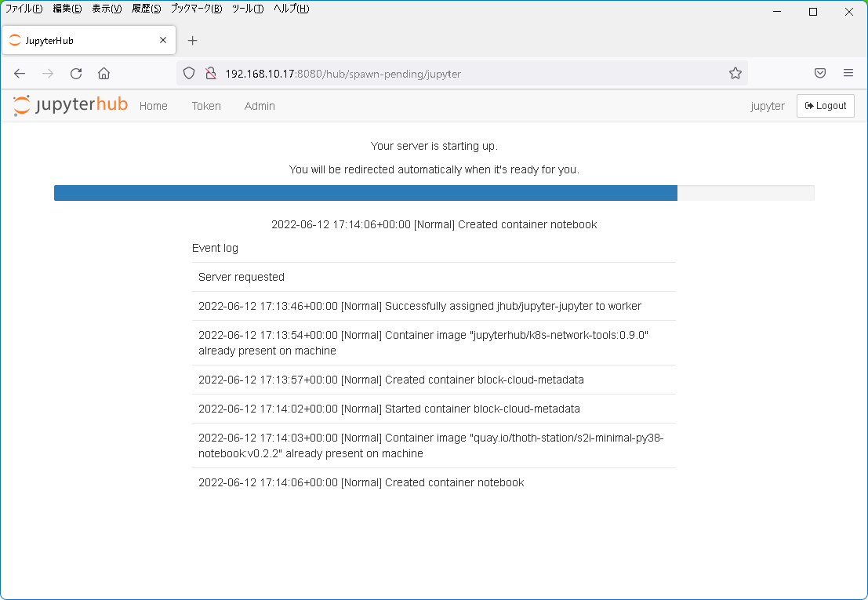
Task: Open the Admin page link
Action: point(260,106)
